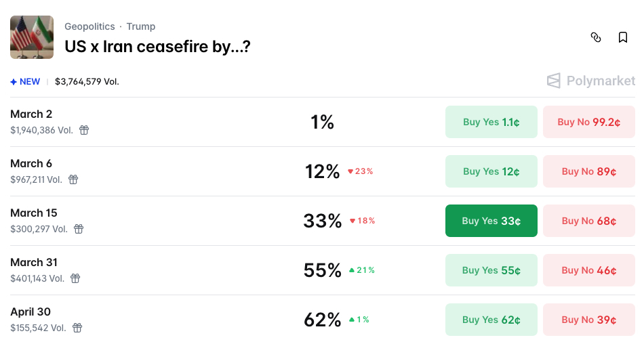644x344 pixels.
Task: Click the gift icon beside March 6 volume
Action: (x=73, y=179)
